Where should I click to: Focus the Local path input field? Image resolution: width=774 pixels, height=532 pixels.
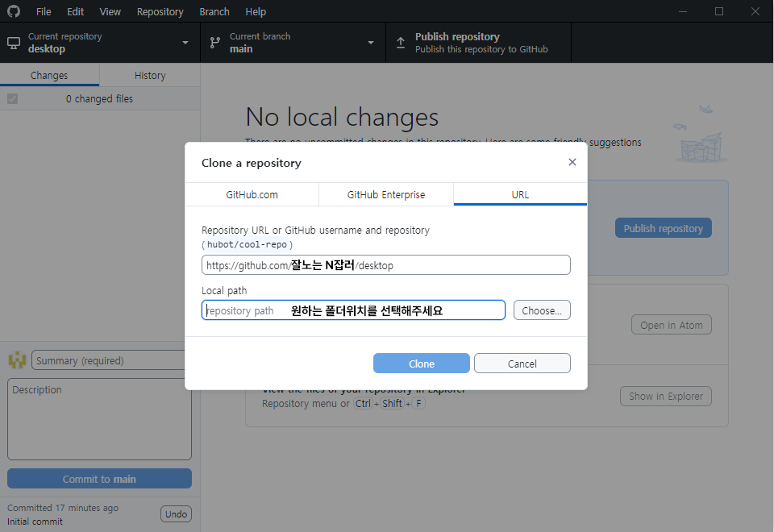point(353,310)
